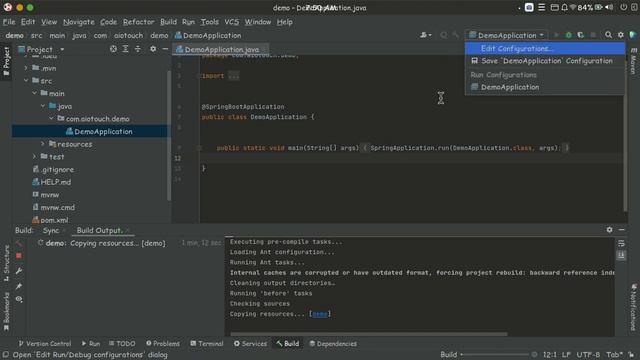Toggle the eye view options in Build panel
Image resolution: width=640 pixels, height=360 pixels.
click(19, 299)
